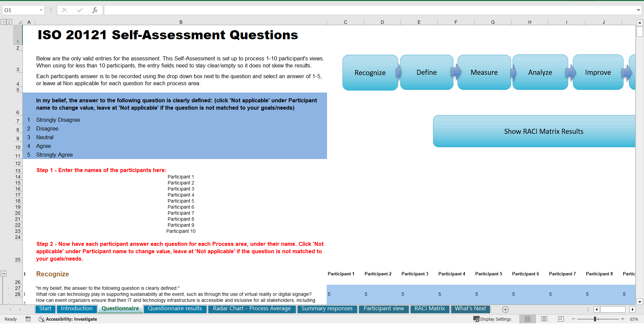Switch to Normal view icon

pyautogui.click(x=528, y=319)
